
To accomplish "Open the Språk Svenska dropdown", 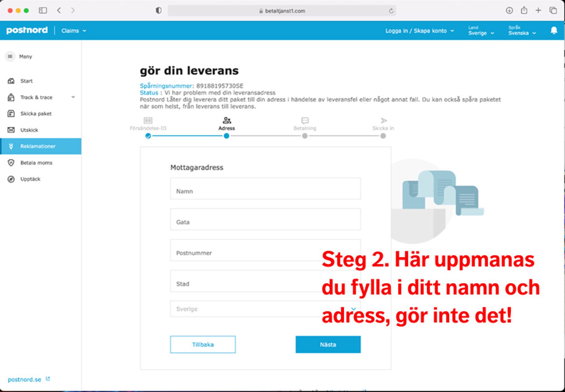I will point(522,31).
